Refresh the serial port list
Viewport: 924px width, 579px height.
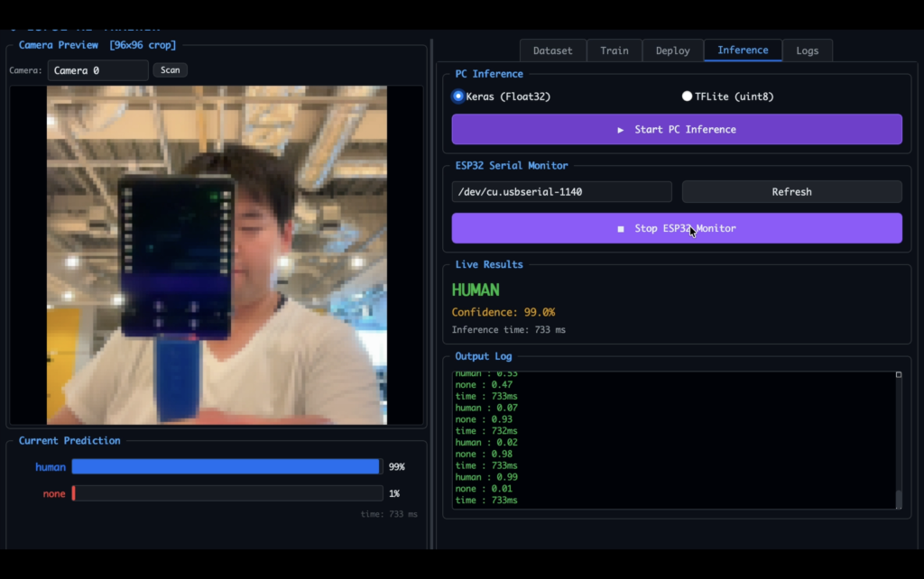(x=791, y=191)
